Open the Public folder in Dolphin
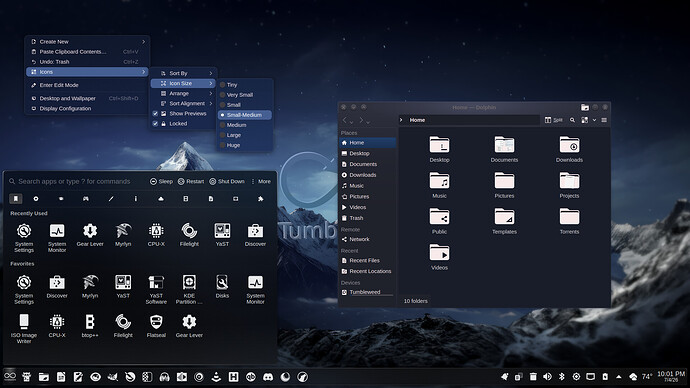Image resolution: width=690 pixels, height=388 pixels. tap(439, 221)
